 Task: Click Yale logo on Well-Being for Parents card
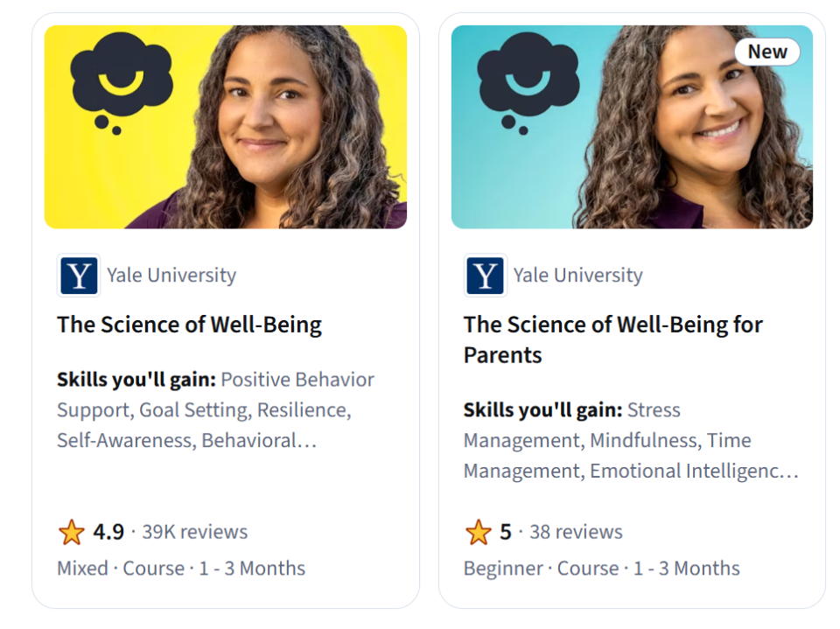486,276
